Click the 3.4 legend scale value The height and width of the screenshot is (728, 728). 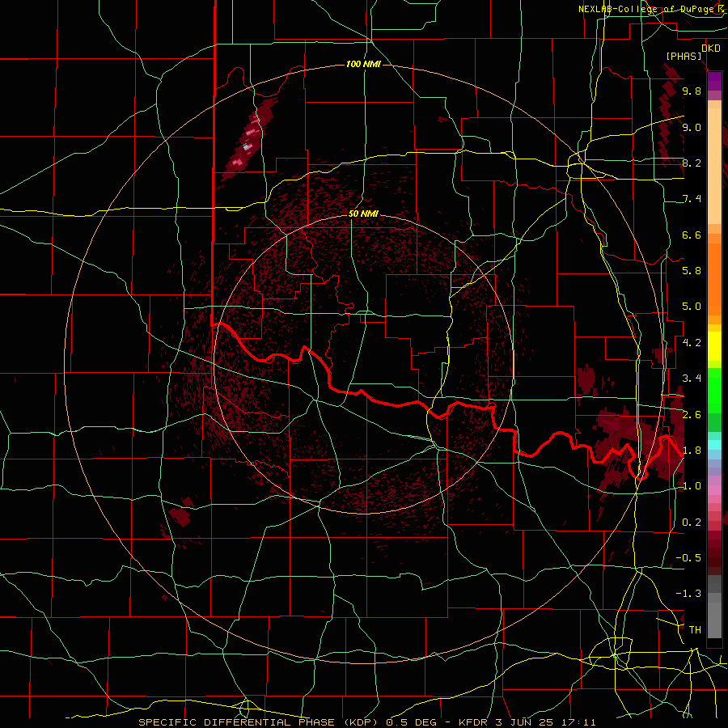(x=692, y=379)
